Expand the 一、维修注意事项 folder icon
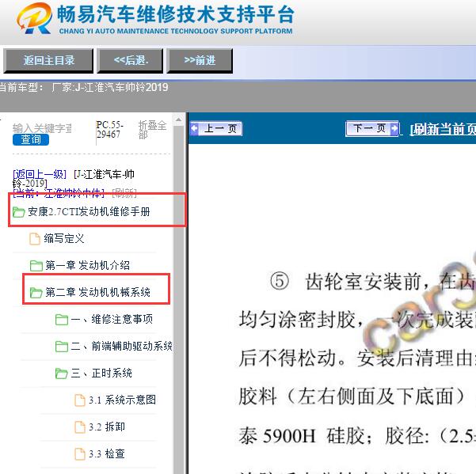This screenshot has height=474, width=476. [62, 320]
